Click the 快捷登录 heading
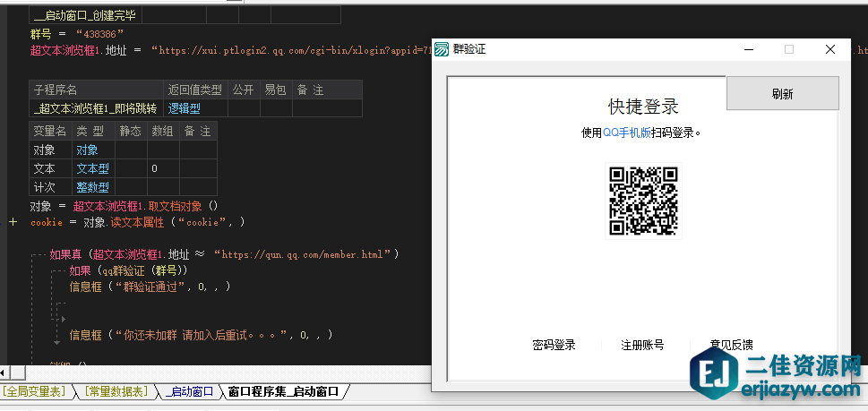The width and height of the screenshot is (868, 411). (x=643, y=107)
